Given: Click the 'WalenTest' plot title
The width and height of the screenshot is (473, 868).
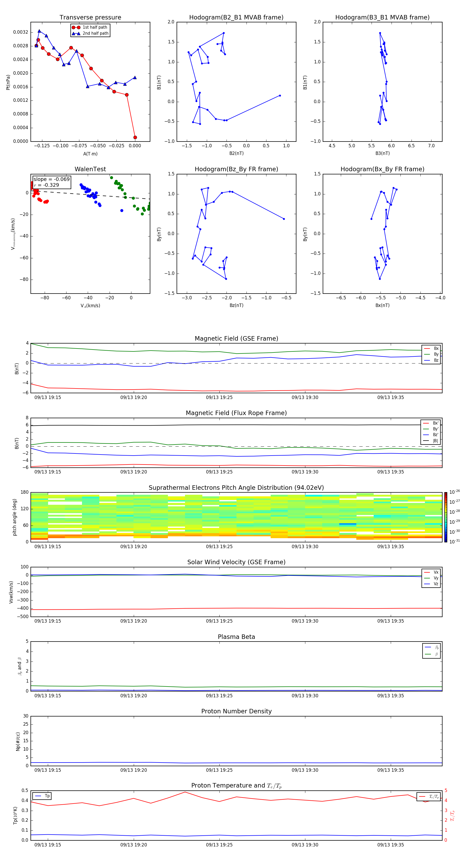Looking at the screenshot, I should point(90,169).
